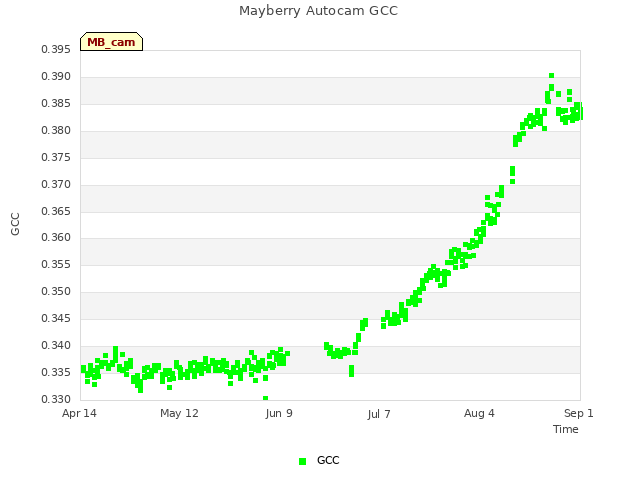The image size is (640, 480).
Task: Click the MB_cam label tag
Action: point(111,42)
